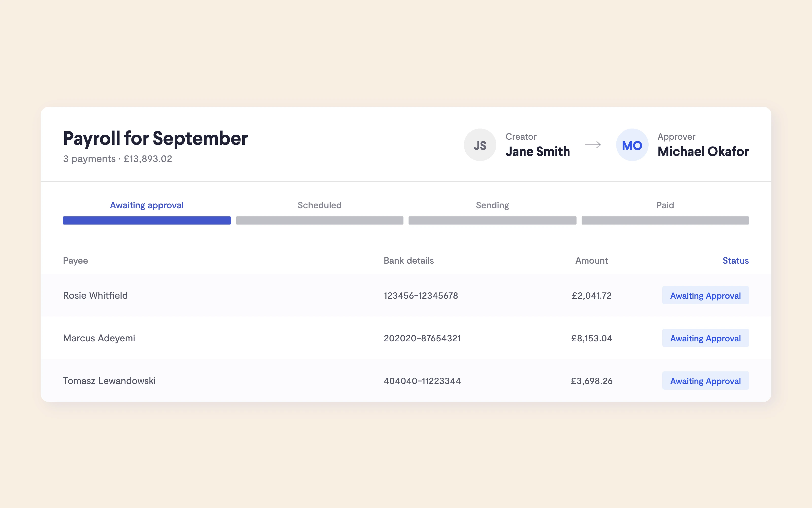Click the amount £2,041.72

click(591, 296)
